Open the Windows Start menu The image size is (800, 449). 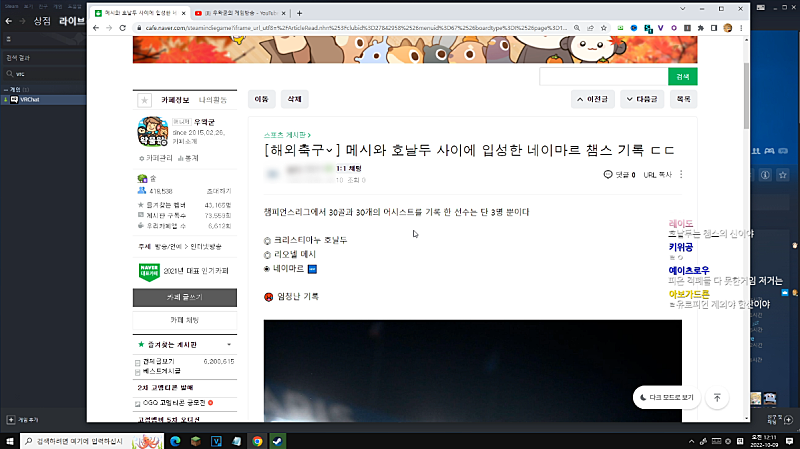click(10, 441)
